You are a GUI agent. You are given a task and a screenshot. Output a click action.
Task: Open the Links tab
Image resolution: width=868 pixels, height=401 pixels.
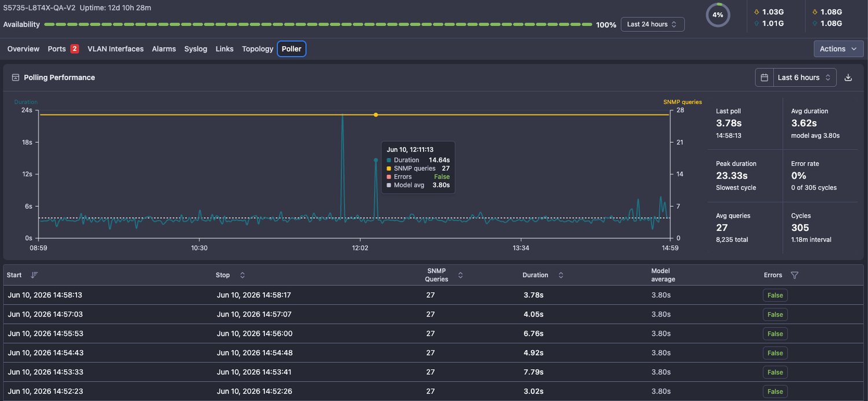tap(225, 49)
